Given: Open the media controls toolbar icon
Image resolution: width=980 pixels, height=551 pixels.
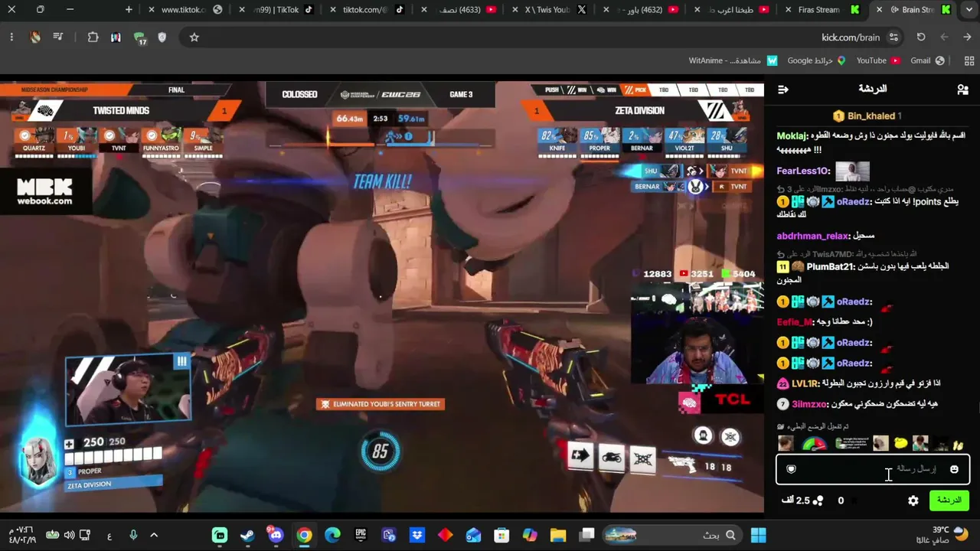Looking at the screenshot, I should tap(58, 37).
